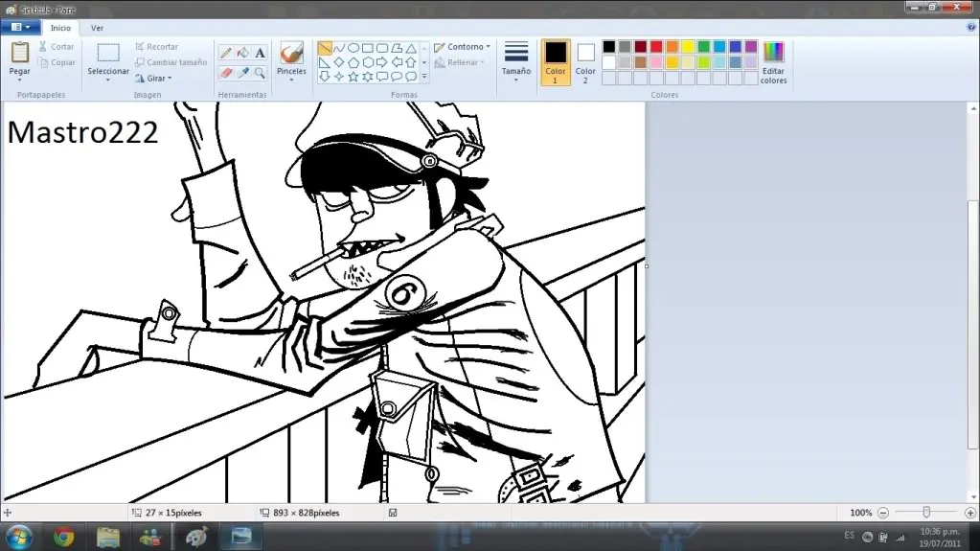Choose the Rectangle shape
This screenshot has height=551, width=980.
[368, 48]
